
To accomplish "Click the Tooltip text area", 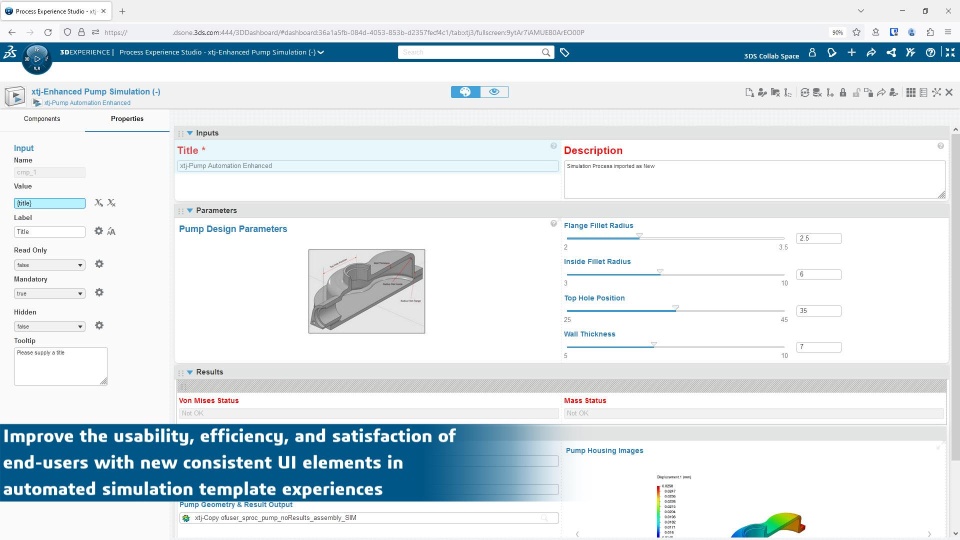I will point(61,366).
